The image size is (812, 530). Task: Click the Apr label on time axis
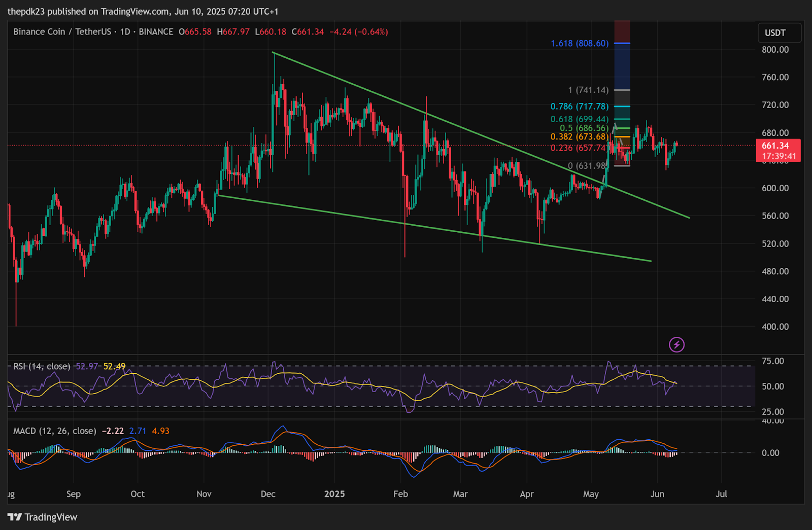[x=527, y=494]
